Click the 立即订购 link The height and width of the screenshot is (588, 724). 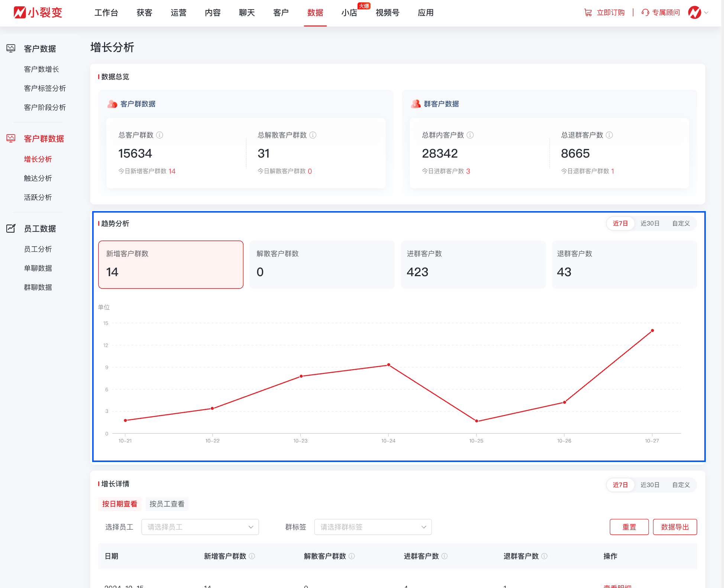click(611, 13)
